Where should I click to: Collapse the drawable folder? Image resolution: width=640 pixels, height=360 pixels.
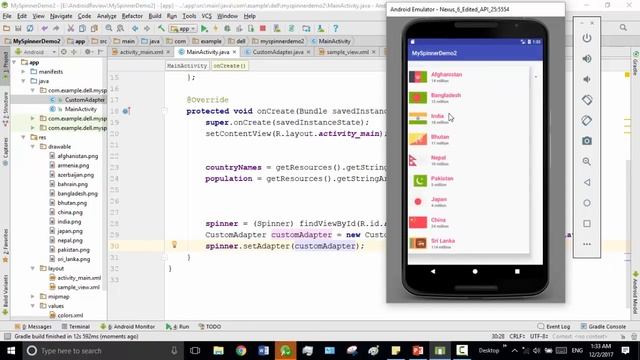(x=33, y=147)
